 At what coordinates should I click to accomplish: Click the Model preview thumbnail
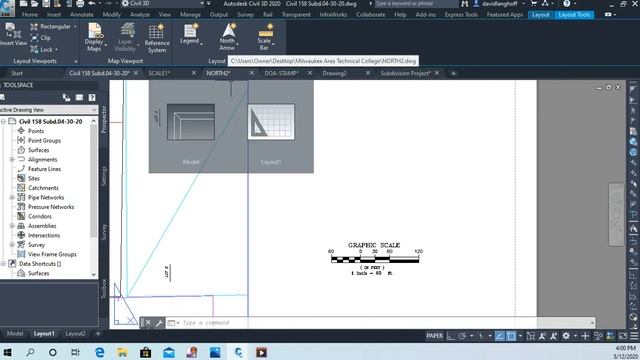(191, 122)
